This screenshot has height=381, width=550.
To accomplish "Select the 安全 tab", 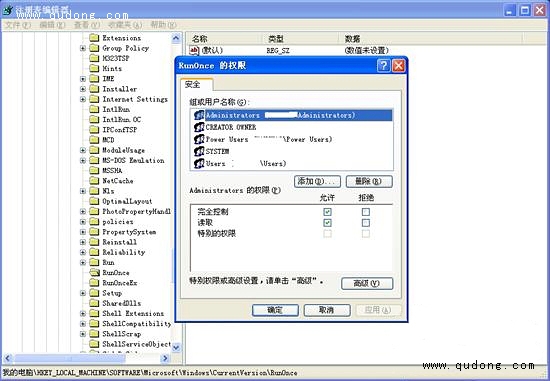I will [x=196, y=85].
